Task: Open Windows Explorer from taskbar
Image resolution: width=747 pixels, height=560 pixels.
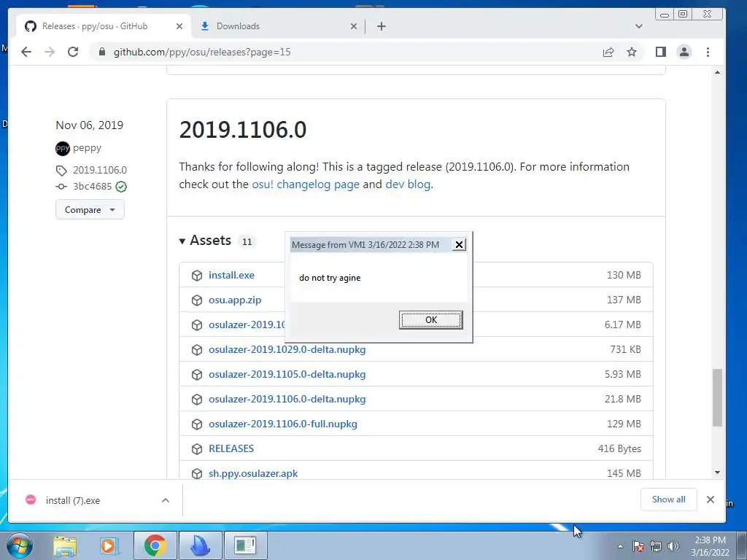Action: pyautogui.click(x=65, y=545)
